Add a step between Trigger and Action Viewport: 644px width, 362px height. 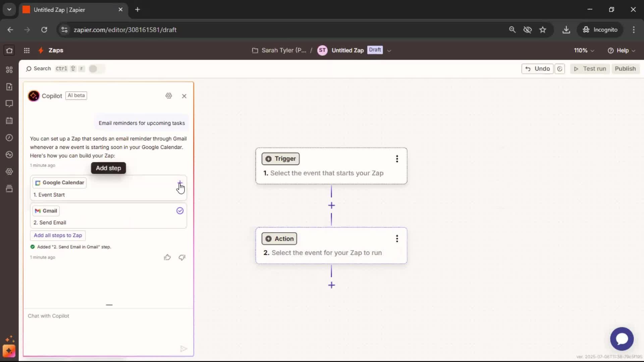coord(331,205)
